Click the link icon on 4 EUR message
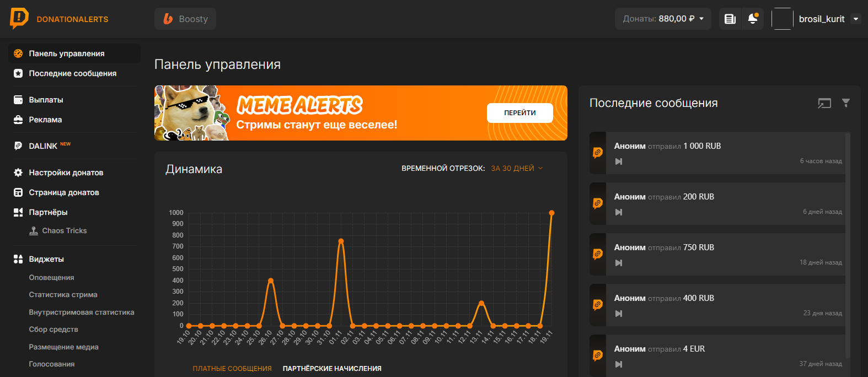868x377 pixels. coord(598,356)
